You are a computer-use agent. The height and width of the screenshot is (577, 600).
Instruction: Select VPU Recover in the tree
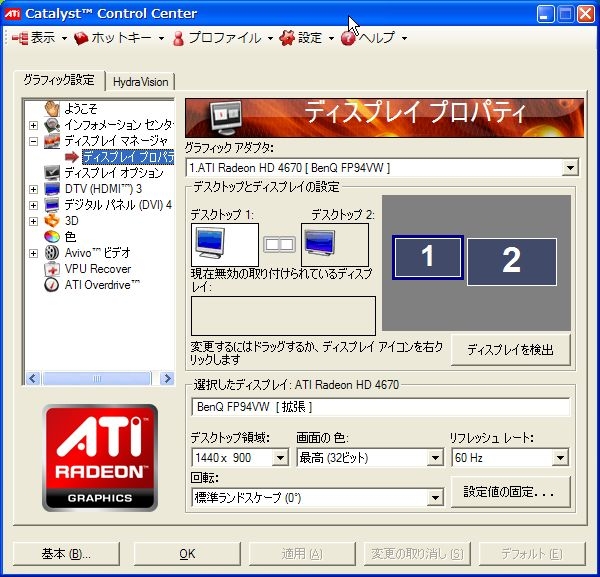pos(98,269)
